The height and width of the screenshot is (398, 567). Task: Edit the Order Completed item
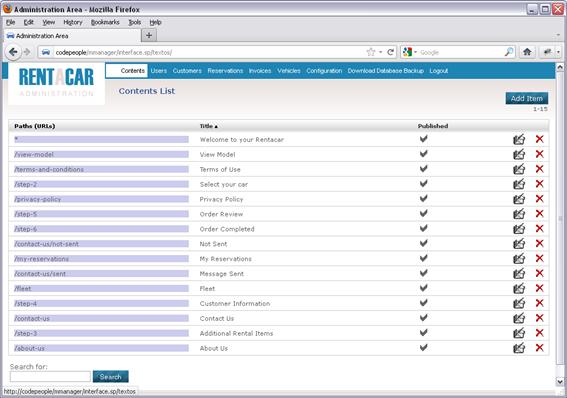pyautogui.click(x=519, y=228)
